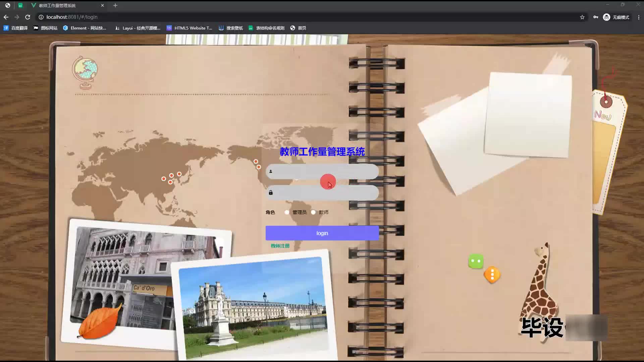Open the 百度翻译 bookmark
Screen dimensions: 644x362
(x=16, y=28)
